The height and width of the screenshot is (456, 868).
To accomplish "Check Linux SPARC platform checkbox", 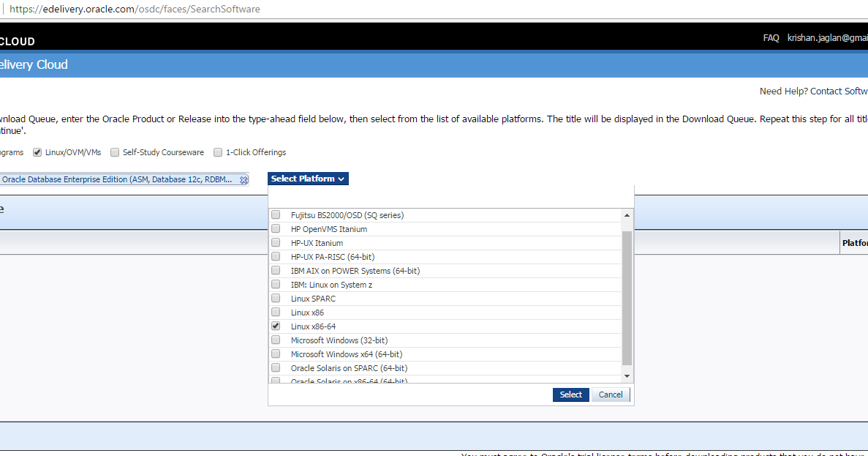I will point(276,298).
